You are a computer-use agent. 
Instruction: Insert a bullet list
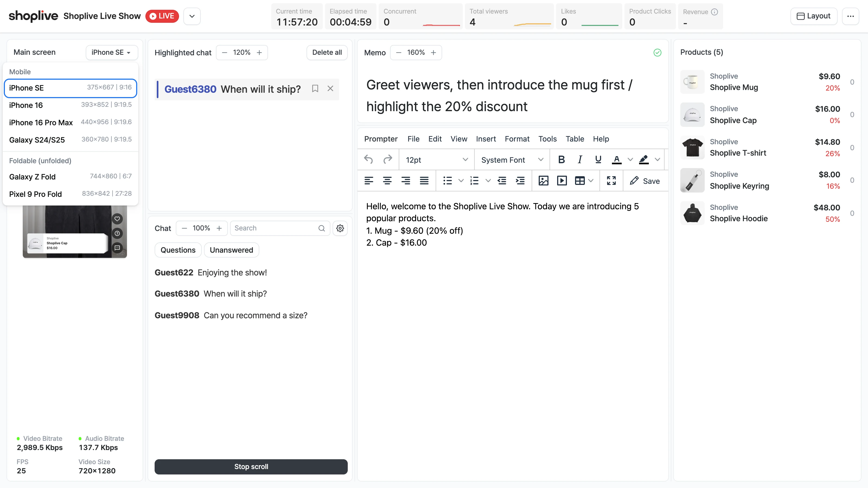click(x=448, y=181)
